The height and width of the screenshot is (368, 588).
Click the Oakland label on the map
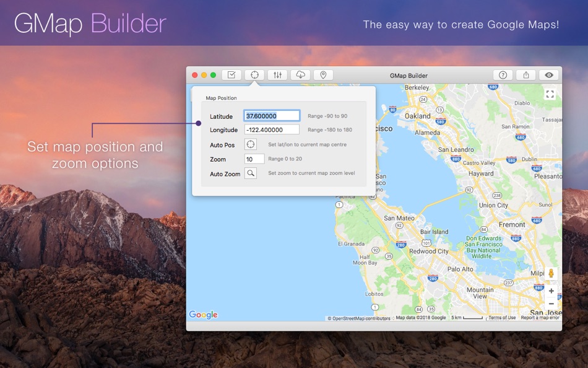(417, 116)
